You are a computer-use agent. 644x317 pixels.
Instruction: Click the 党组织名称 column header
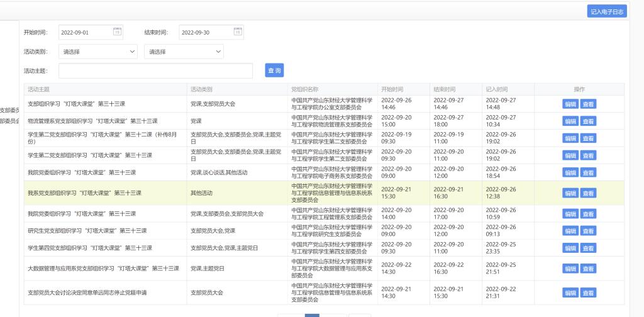(x=305, y=89)
